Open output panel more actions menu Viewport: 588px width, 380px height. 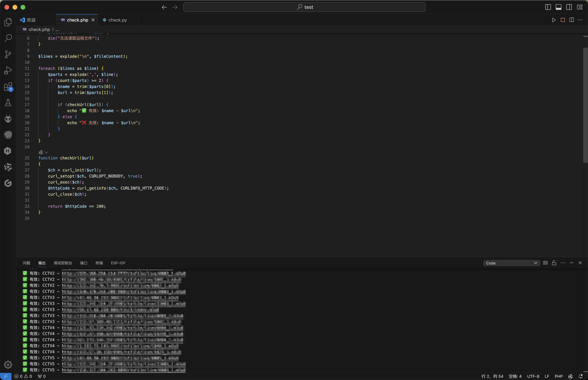pos(563,263)
